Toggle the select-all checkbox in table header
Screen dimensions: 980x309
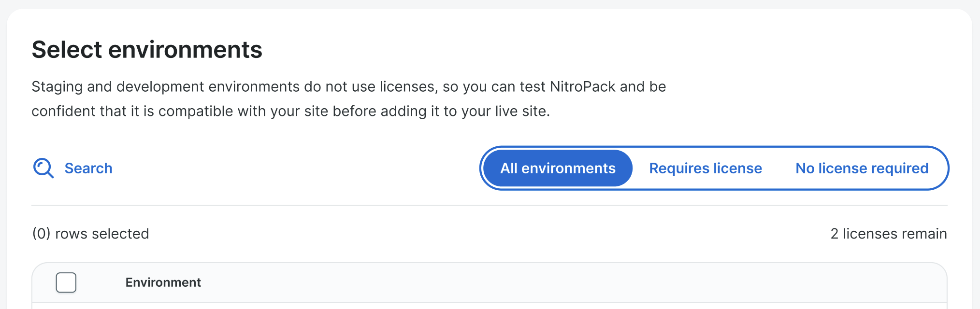click(x=66, y=282)
